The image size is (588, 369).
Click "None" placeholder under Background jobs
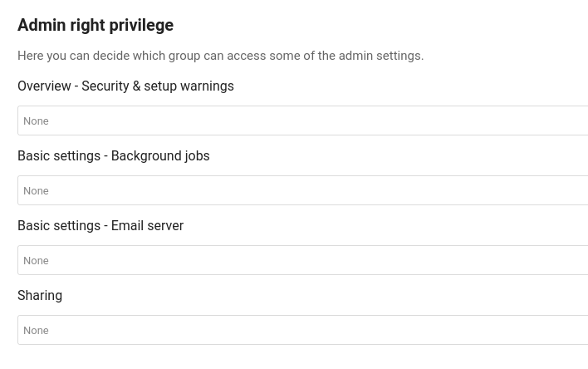[x=36, y=191]
